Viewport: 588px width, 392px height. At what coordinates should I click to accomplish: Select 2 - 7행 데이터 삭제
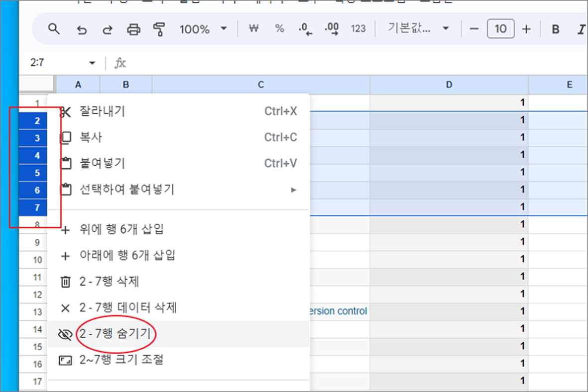[x=179, y=307]
